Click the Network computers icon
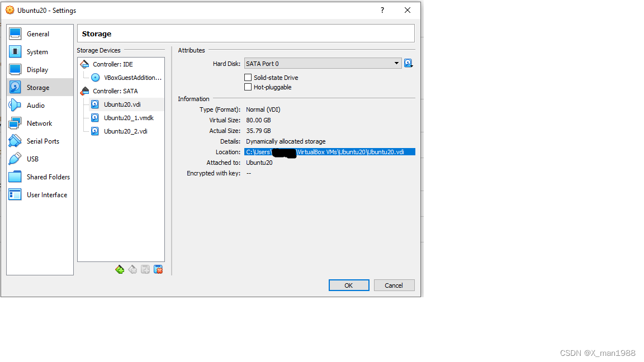The height and width of the screenshot is (362, 644). (x=15, y=123)
